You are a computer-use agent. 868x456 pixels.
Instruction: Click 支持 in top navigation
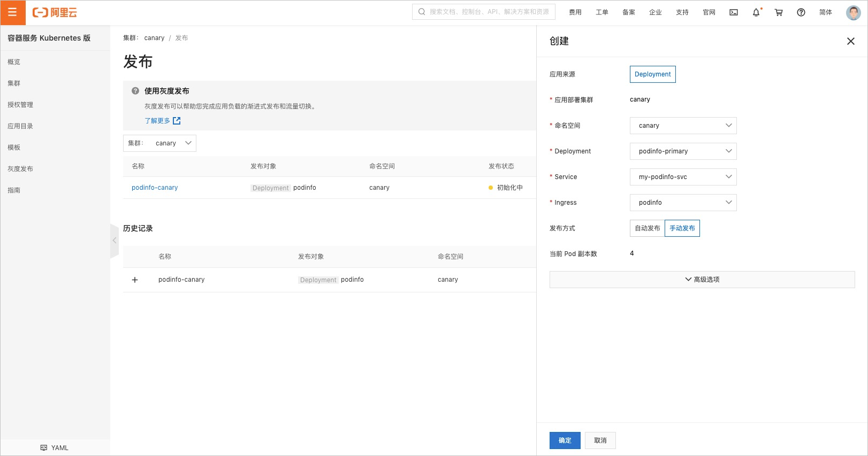(x=682, y=12)
